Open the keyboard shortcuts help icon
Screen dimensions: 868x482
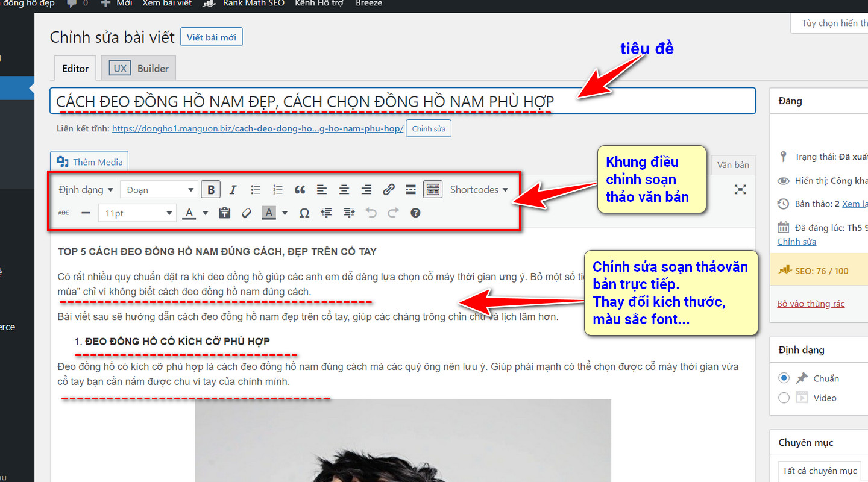pos(415,213)
